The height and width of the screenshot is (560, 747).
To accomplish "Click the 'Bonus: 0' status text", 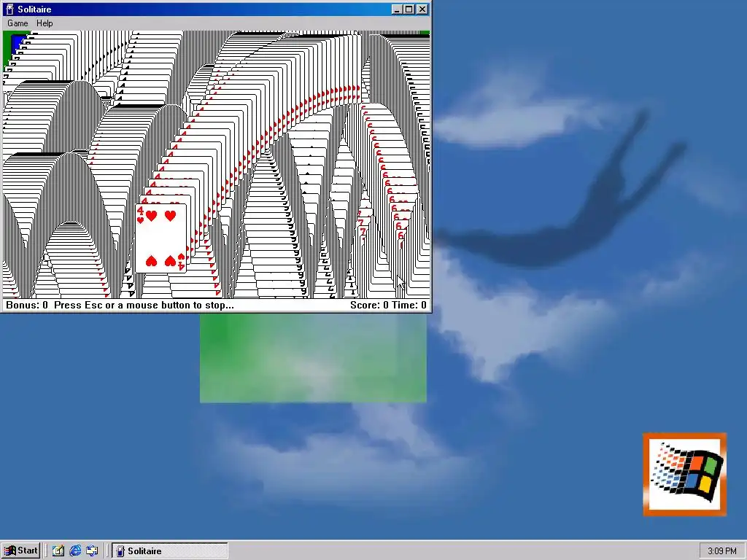I will tap(27, 306).
